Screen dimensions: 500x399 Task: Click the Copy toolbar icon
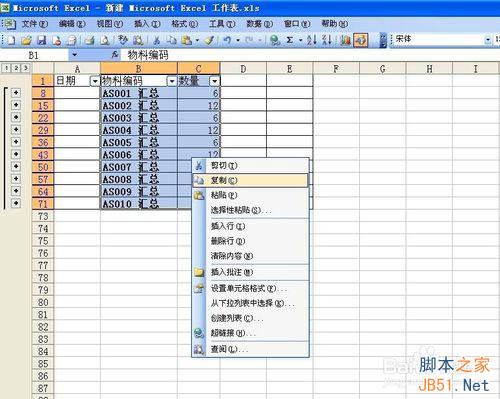[x=171, y=40]
